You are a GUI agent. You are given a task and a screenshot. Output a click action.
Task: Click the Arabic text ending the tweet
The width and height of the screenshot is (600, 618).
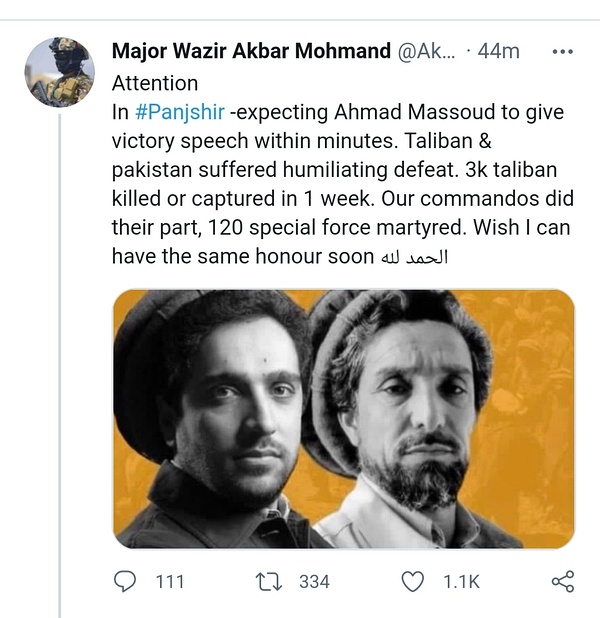(413, 256)
